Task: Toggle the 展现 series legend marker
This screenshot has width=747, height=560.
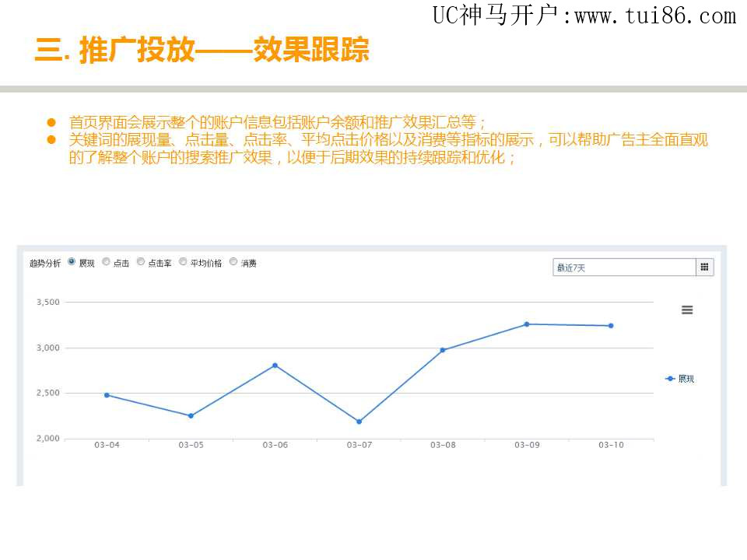Action: tap(670, 379)
